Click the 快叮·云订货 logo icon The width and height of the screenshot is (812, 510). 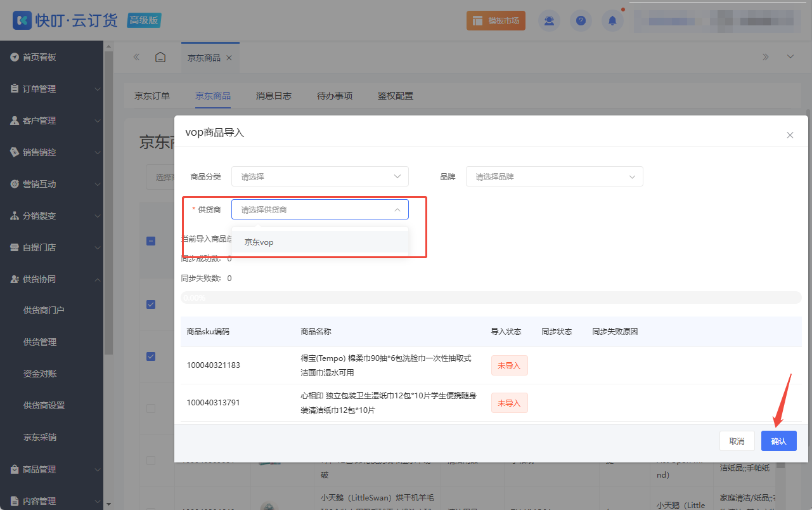pos(23,20)
